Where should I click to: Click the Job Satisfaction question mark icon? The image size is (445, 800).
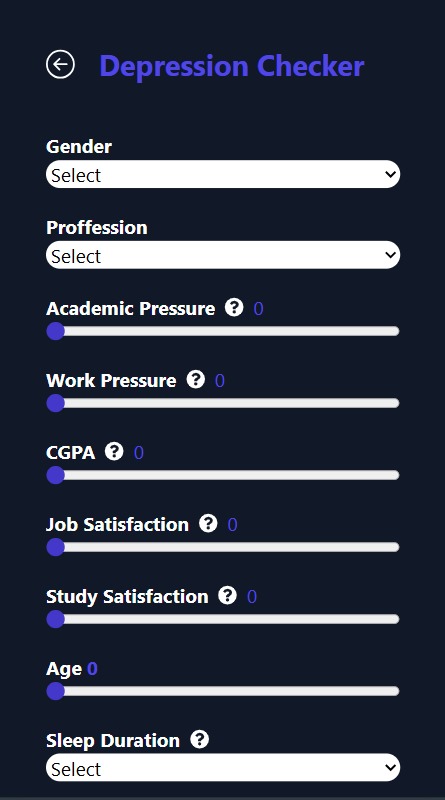pos(208,523)
